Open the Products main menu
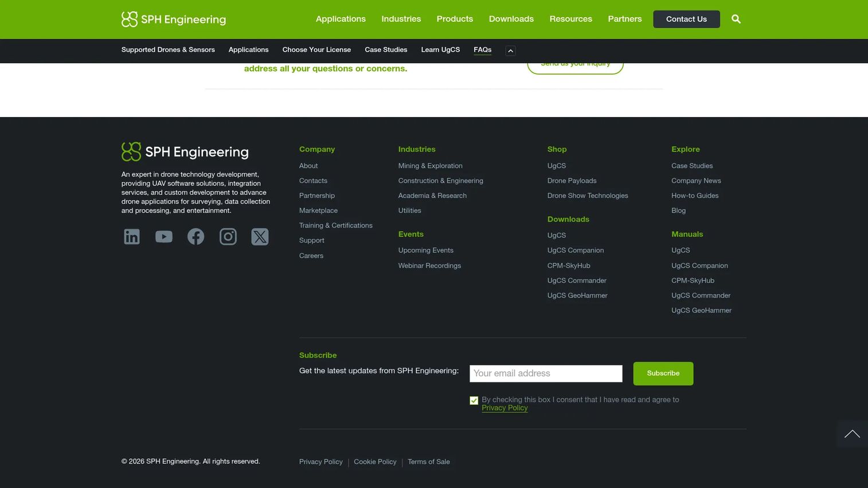 coord(455,19)
